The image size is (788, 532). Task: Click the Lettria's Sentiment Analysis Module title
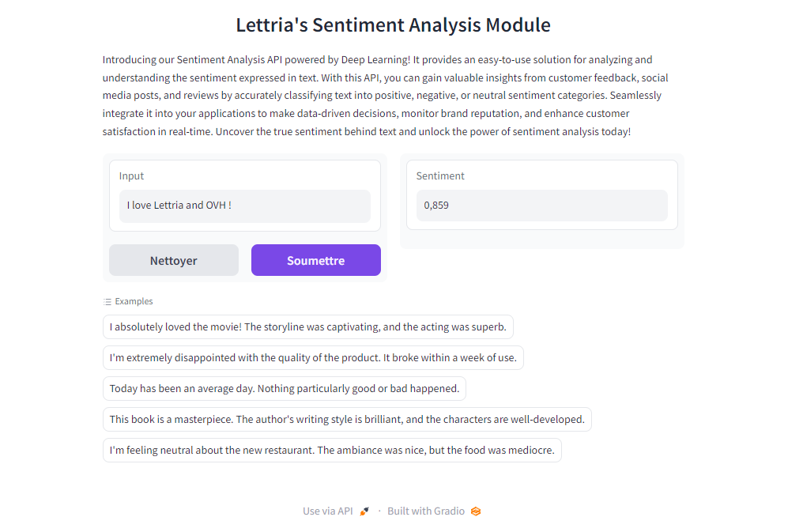pos(393,25)
